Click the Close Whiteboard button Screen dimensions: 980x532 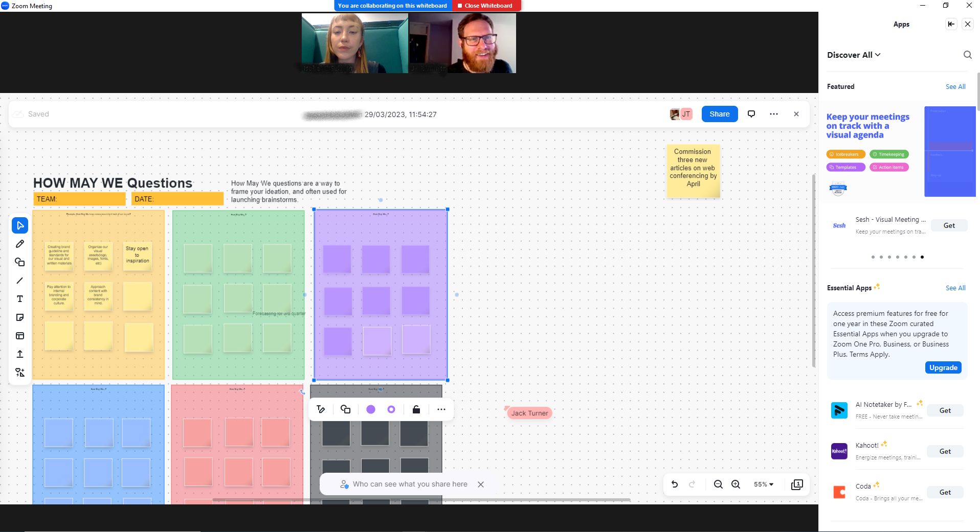[x=486, y=6]
